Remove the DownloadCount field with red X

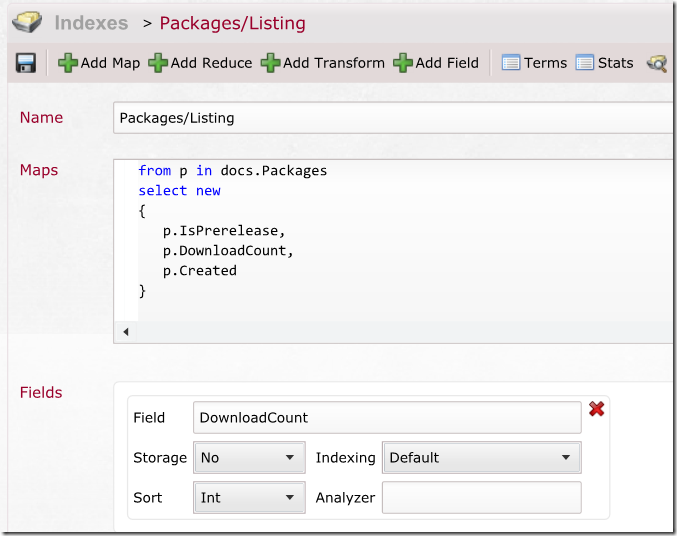tap(596, 409)
